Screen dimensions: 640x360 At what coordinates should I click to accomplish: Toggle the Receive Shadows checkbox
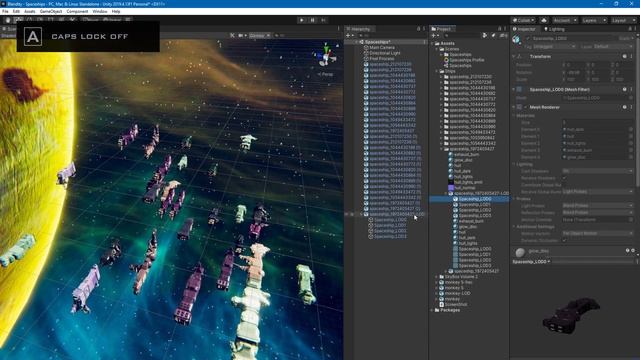click(565, 178)
